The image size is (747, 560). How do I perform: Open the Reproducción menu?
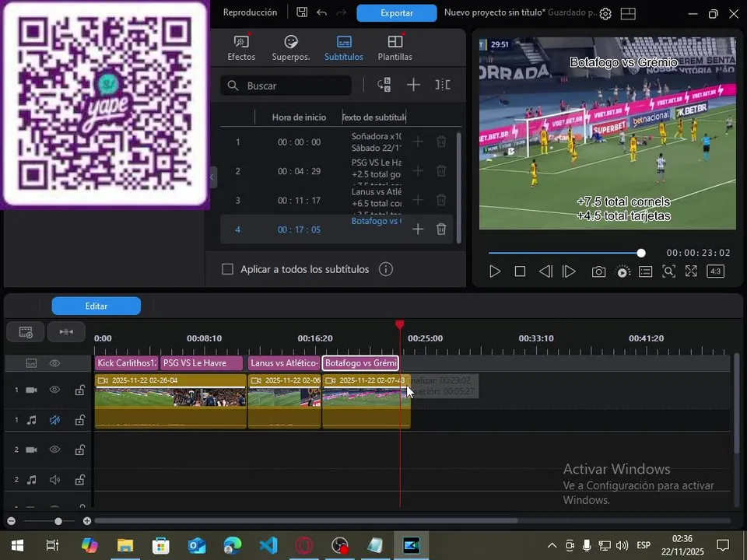(x=250, y=12)
